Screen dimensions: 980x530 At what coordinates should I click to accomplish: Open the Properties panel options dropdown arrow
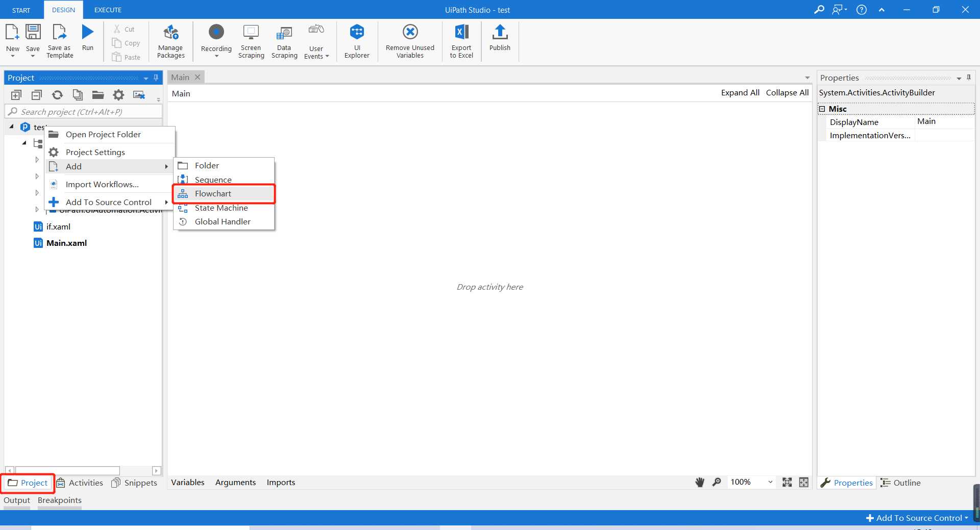959,78
